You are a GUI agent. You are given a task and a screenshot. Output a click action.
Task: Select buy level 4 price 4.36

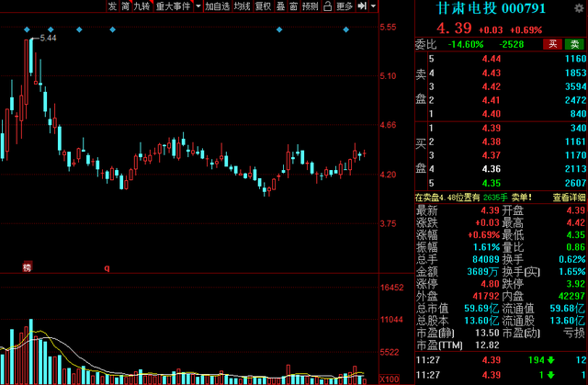[x=492, y=169]
